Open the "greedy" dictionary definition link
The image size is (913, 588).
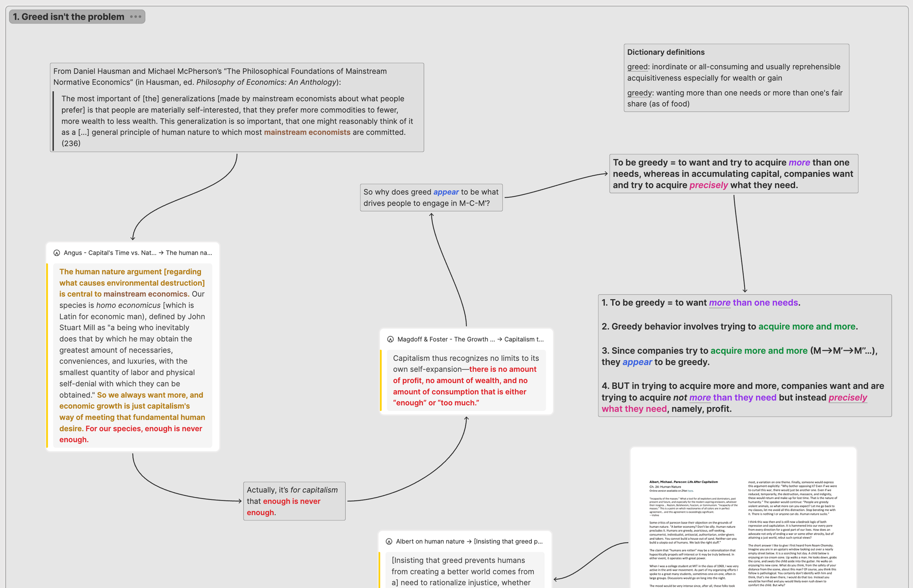click(639, 93)
